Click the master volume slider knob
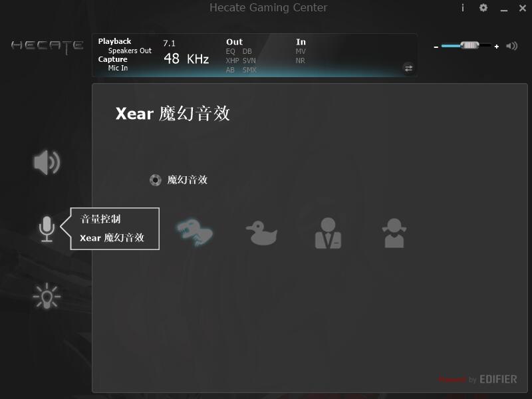The height and width of the screenshot is (399, 532). (x=469, y=45)
